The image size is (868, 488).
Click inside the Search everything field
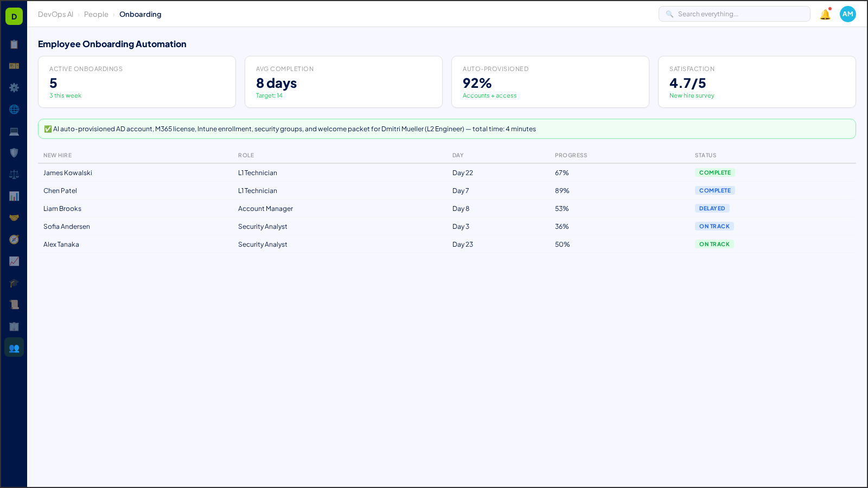point(735,14)
